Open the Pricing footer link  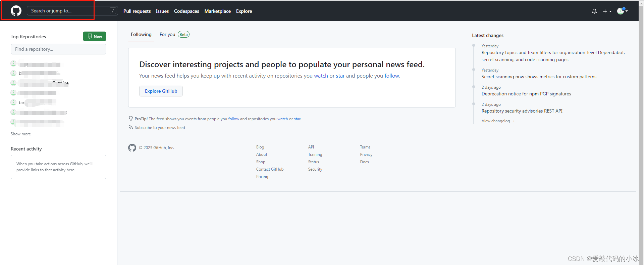pyautogui.click(x=262, y=177)
